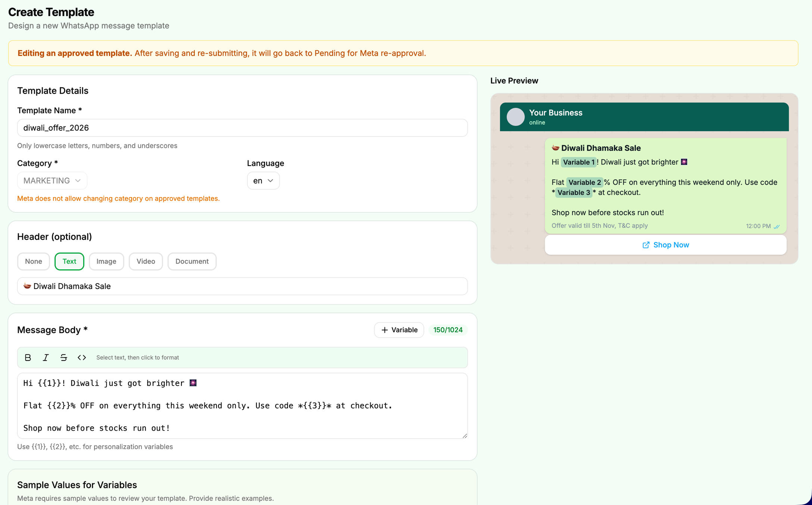Click the Header (optional) section heading
812x505 pixels.
pyautogui.click(x=54, y=237)
